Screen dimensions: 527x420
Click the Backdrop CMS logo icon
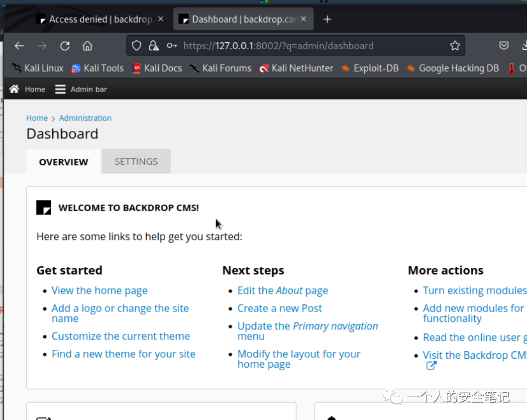44,208
